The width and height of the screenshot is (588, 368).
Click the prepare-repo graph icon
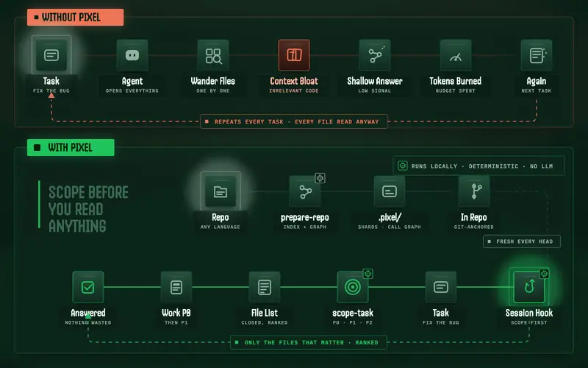(305, 191)
